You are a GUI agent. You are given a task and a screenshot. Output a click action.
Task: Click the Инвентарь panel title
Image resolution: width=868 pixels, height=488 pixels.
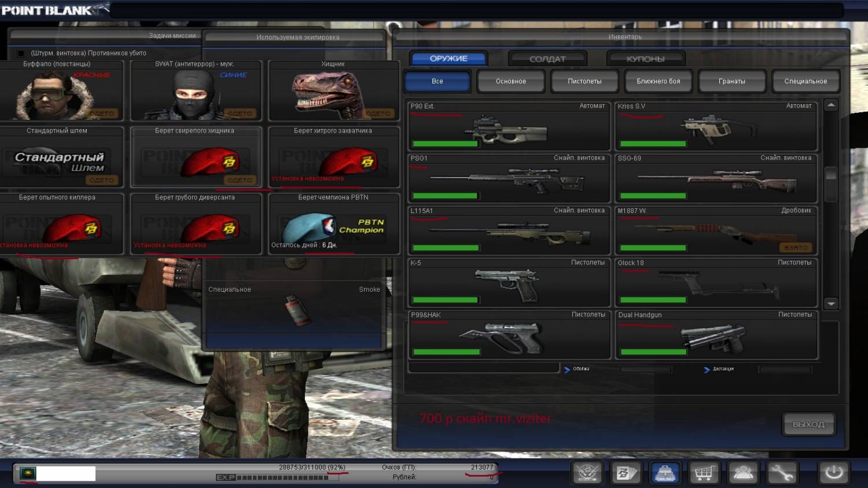625,37
